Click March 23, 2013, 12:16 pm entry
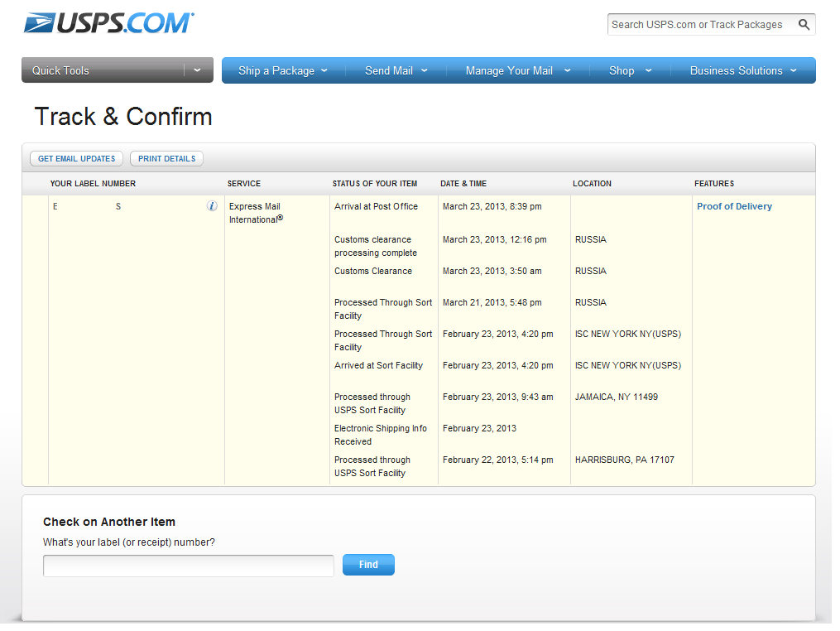 coord(494,239)
